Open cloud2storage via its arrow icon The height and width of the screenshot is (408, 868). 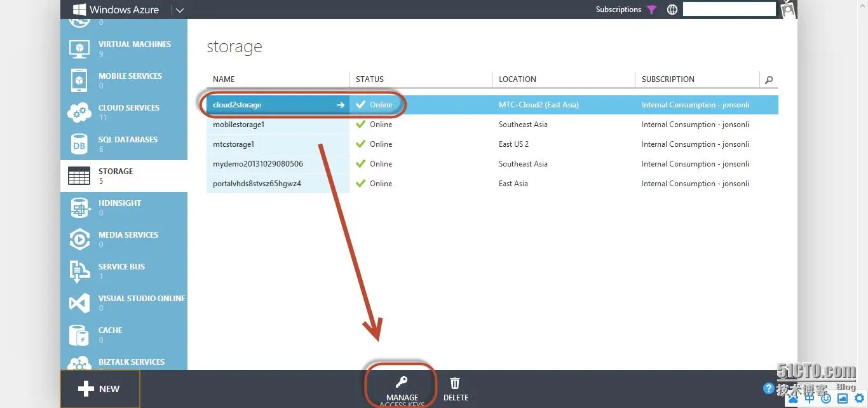341,105
